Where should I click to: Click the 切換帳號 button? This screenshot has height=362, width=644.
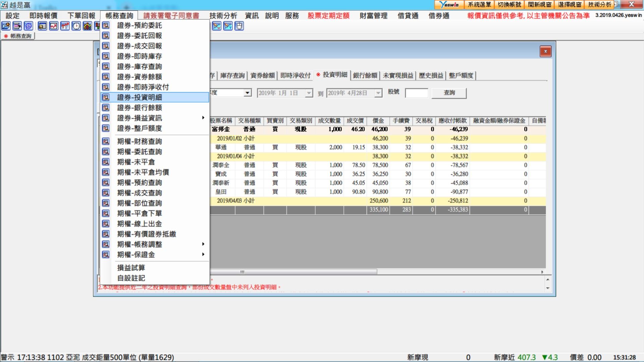coord(509,5)
